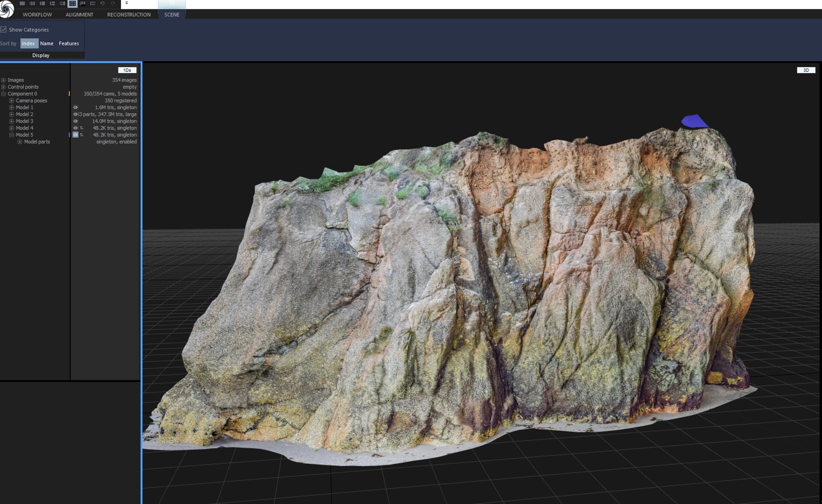The image size is (822, 504).
Task: Open the quick access toolbar customize arrow
Action: click(x=126, y=3)
